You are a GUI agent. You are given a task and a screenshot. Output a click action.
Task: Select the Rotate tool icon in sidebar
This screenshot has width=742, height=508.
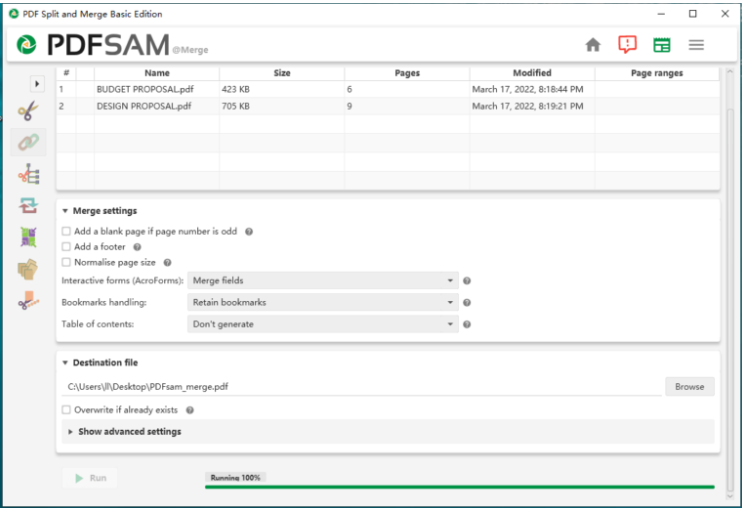tap(28, 237)
